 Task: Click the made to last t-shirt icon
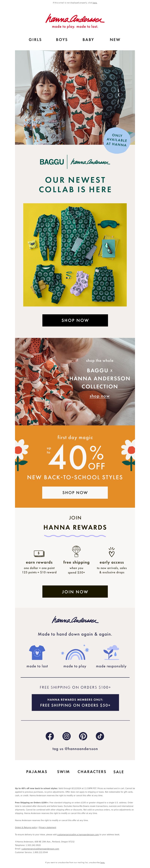pyautogui.click(x=37, y=652)
